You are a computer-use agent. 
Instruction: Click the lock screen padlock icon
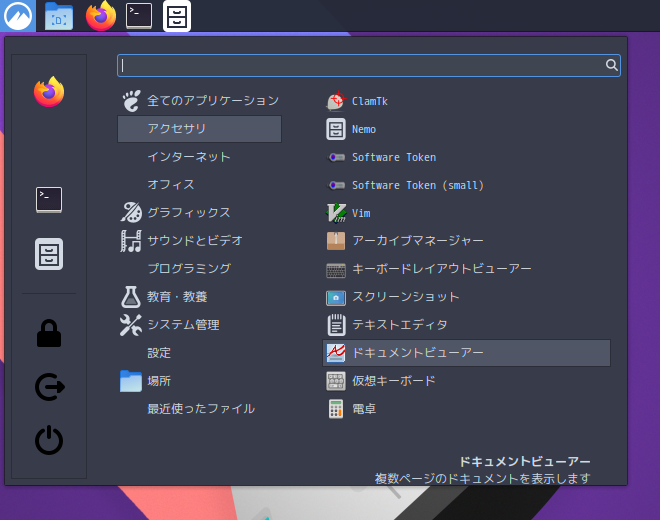[49, 333]
